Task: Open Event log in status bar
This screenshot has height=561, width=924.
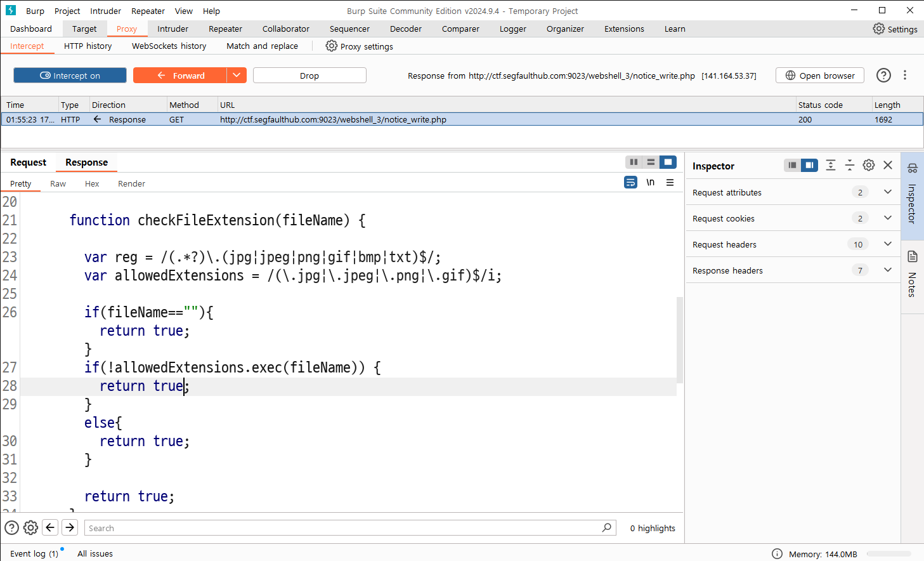Action: 34,553
